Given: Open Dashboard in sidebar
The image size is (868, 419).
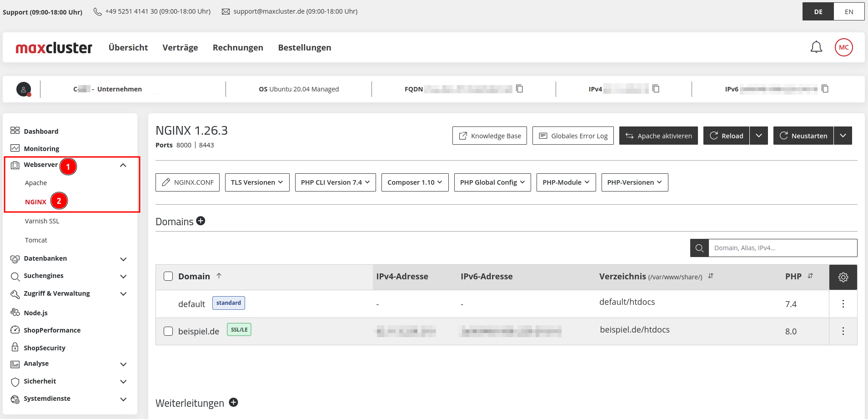Looking at the screenshot, I should point(41,131).
